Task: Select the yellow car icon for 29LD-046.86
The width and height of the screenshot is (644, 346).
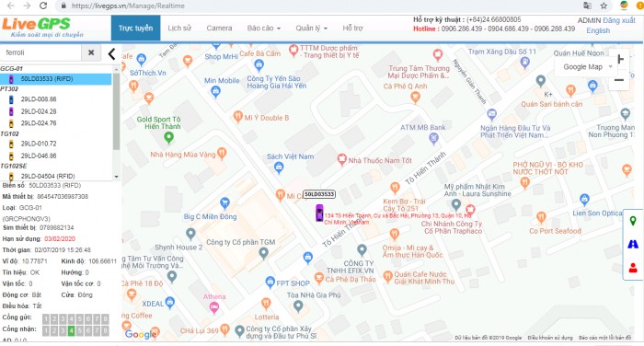Action: coord(11,156)
